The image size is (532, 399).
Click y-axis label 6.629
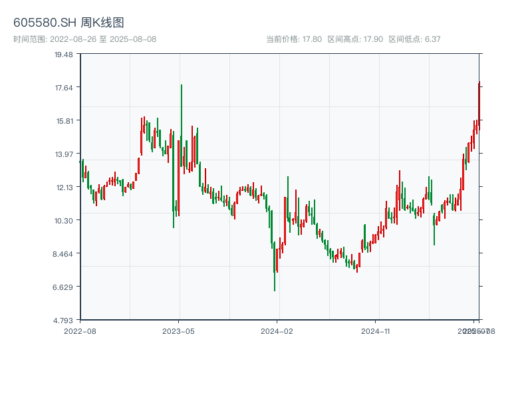[x=63, y=287]
